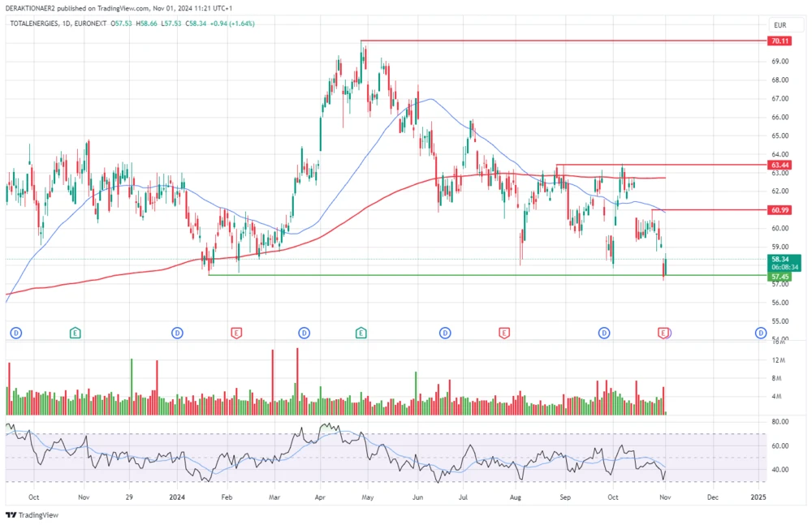Viewport: 812px width, 525px height.
Task: Click the blue dividend marker near September
Action: (603, 332)
